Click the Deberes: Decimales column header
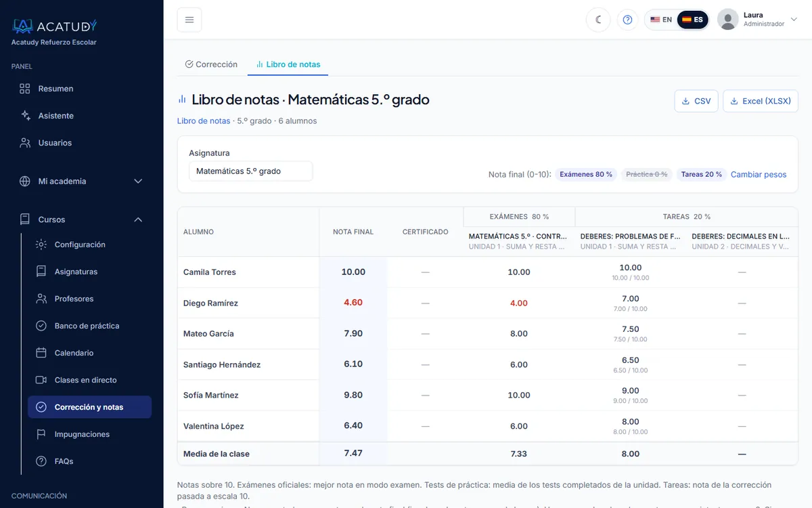Screen dimensions: 812x508 point(742,241)
